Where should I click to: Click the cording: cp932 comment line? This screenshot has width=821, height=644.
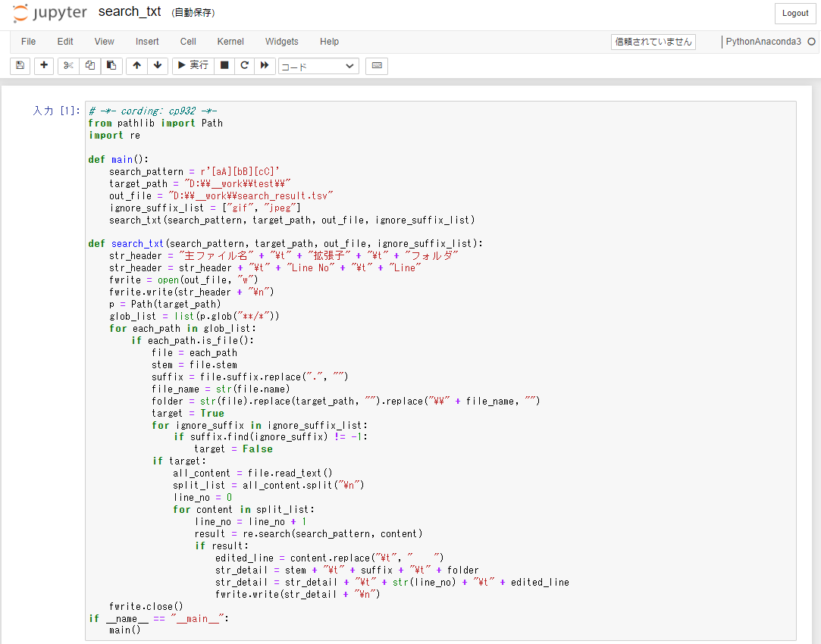point(152,111)
